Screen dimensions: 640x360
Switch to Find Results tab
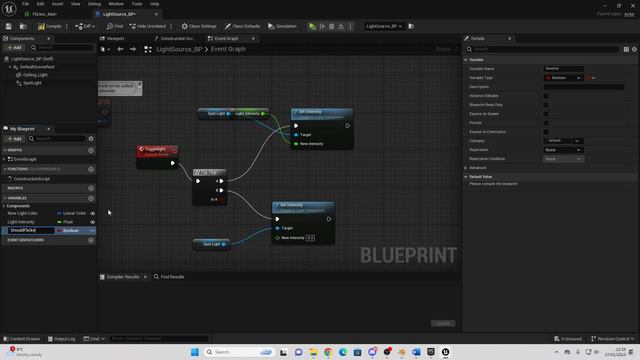coord(169,277)
